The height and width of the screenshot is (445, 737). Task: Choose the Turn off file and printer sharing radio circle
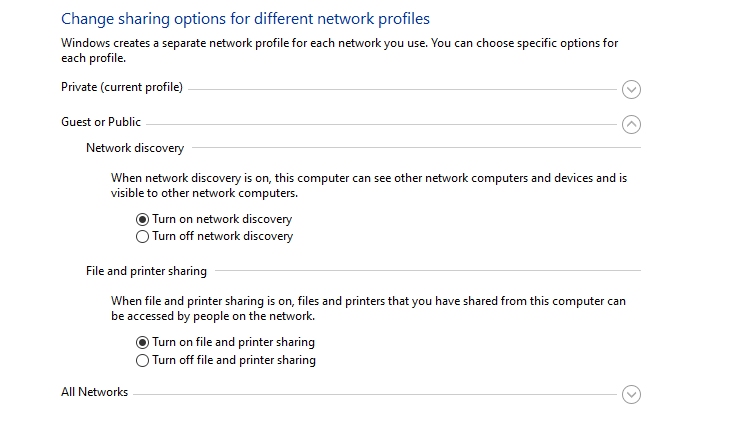pos(142,360)
